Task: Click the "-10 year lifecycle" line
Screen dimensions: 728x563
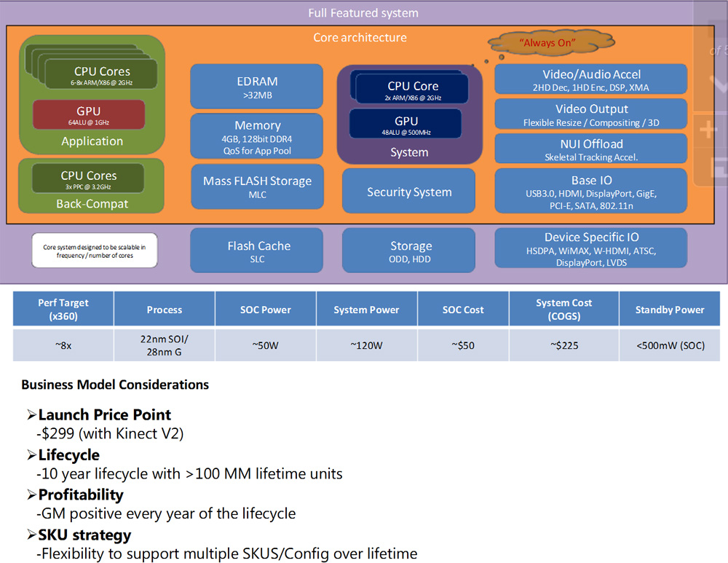Action: [x=189, y=474]
